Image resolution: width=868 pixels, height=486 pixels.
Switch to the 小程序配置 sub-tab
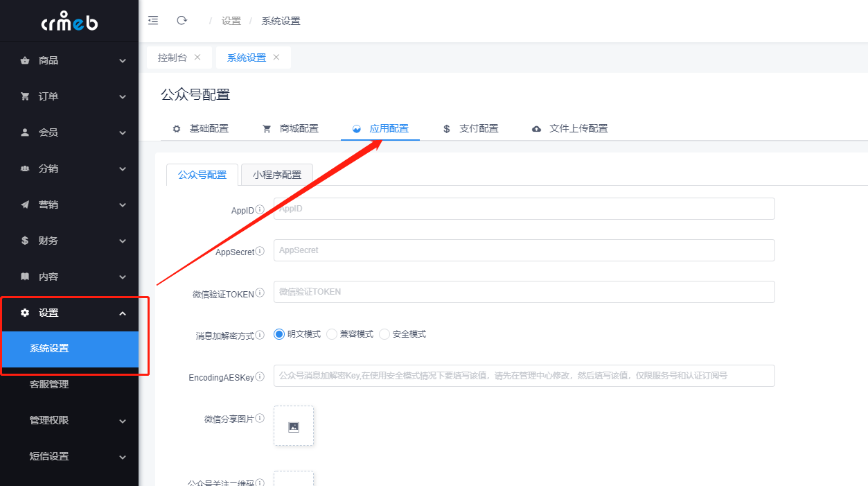click(x=277, y=175)
